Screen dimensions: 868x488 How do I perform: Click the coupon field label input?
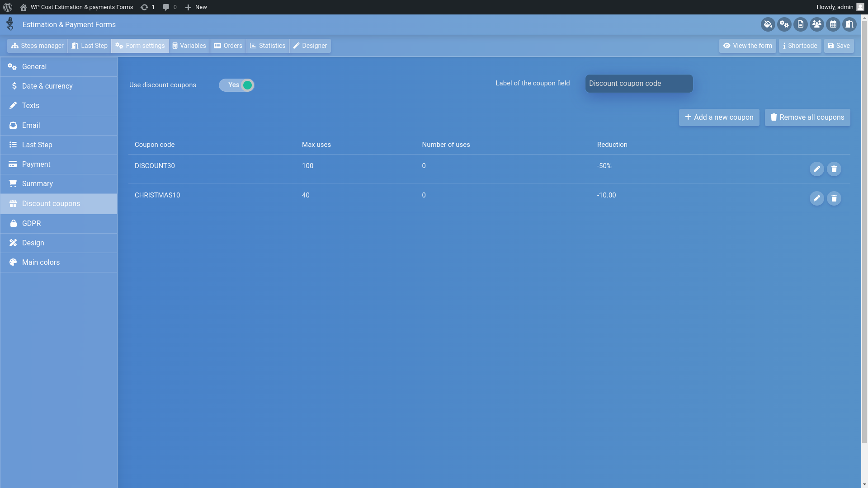coord(638,84)
